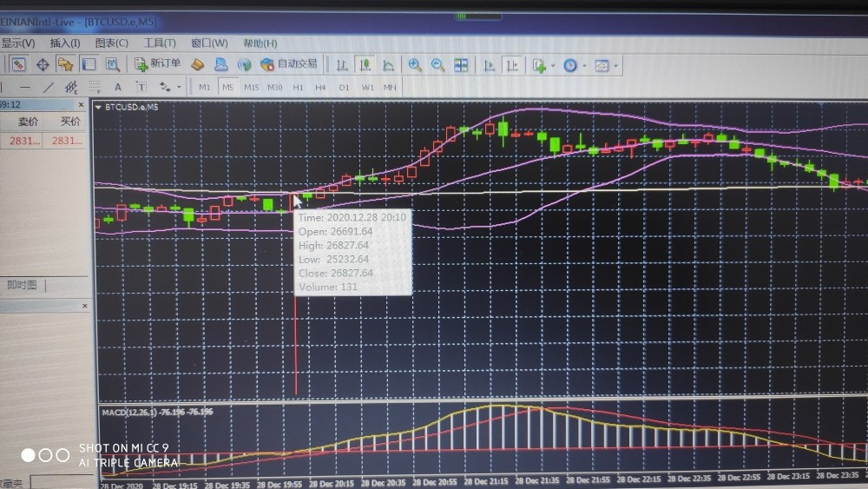Open the 插入(I) menu

pyautogui.click(x=65, y=43)
